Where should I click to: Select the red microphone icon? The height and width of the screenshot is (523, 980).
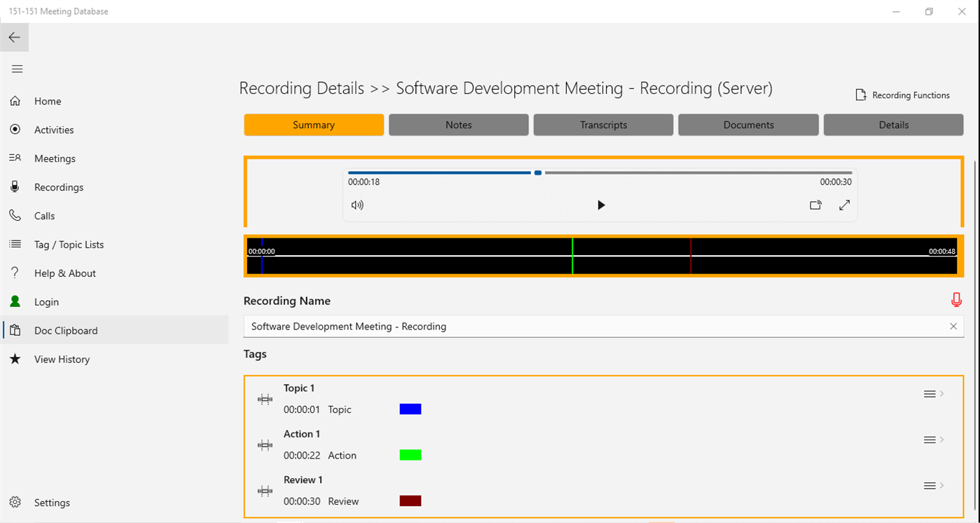(956, 299)
